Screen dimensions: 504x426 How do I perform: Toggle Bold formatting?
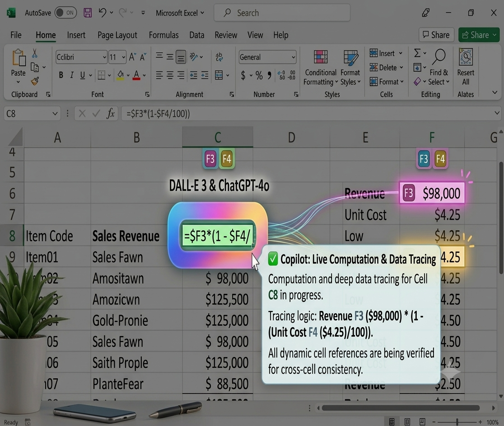tap(61, 75)
